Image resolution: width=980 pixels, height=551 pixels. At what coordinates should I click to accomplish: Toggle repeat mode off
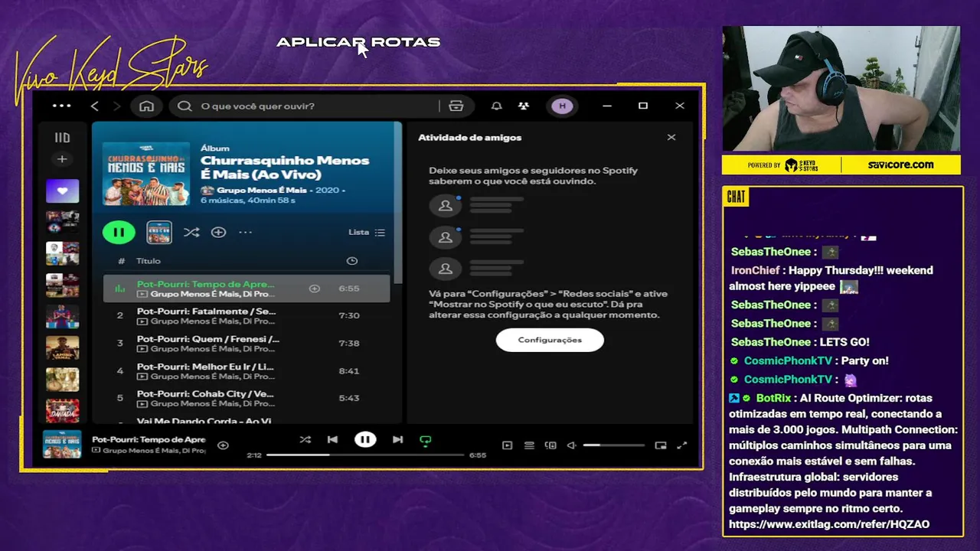(426, 440)
